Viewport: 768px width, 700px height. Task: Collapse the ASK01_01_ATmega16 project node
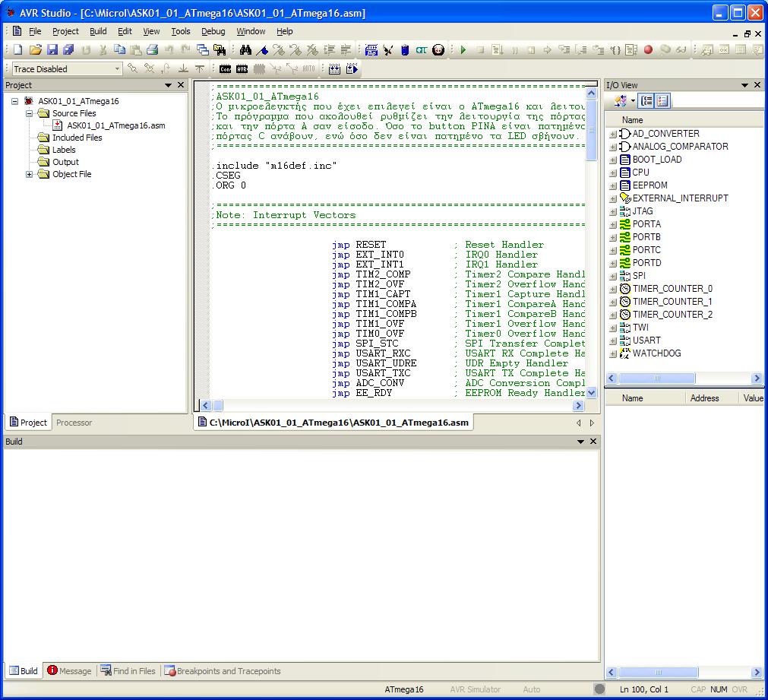pyautogui.click(x=14, y=102)
